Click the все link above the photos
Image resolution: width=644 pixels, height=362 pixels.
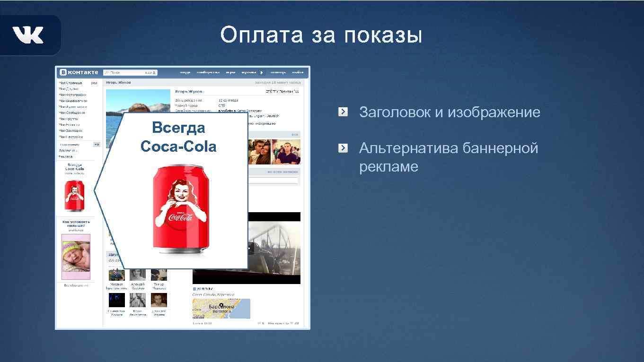tap(296, 134)
